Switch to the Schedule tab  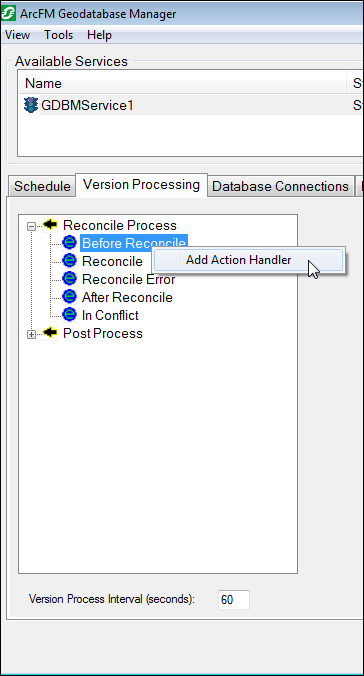click(x=42, y=186)
